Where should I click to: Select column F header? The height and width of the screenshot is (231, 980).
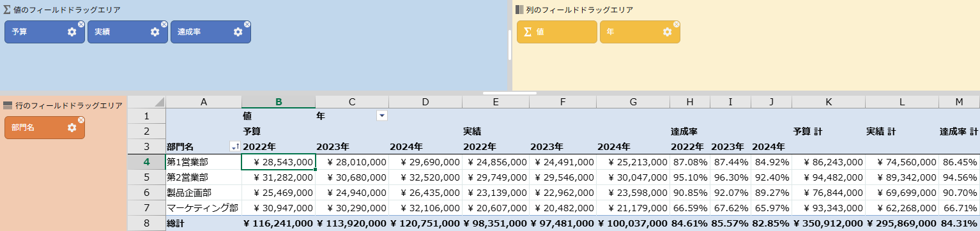coord(563,102)
